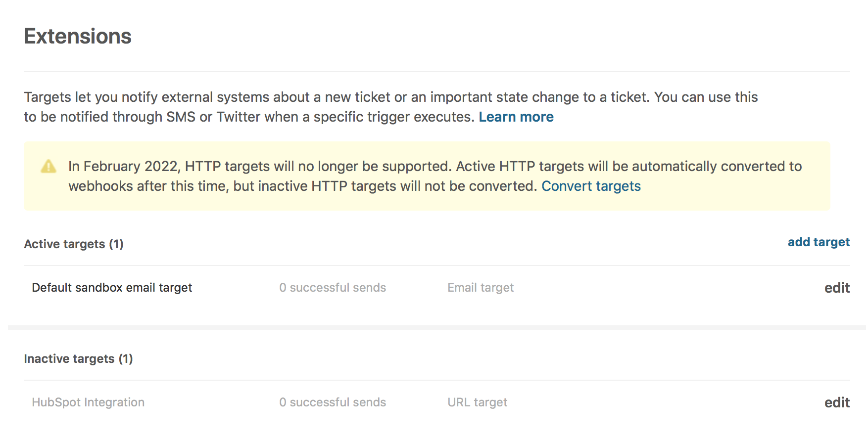The image size is (868, 440).
Task: Click the Email target type label
Action: 481,288
